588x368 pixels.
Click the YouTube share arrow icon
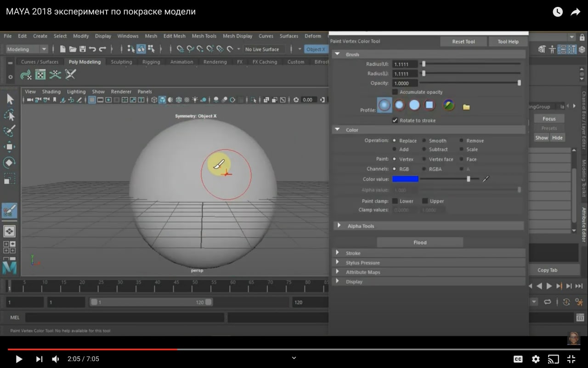click(576, 12)
